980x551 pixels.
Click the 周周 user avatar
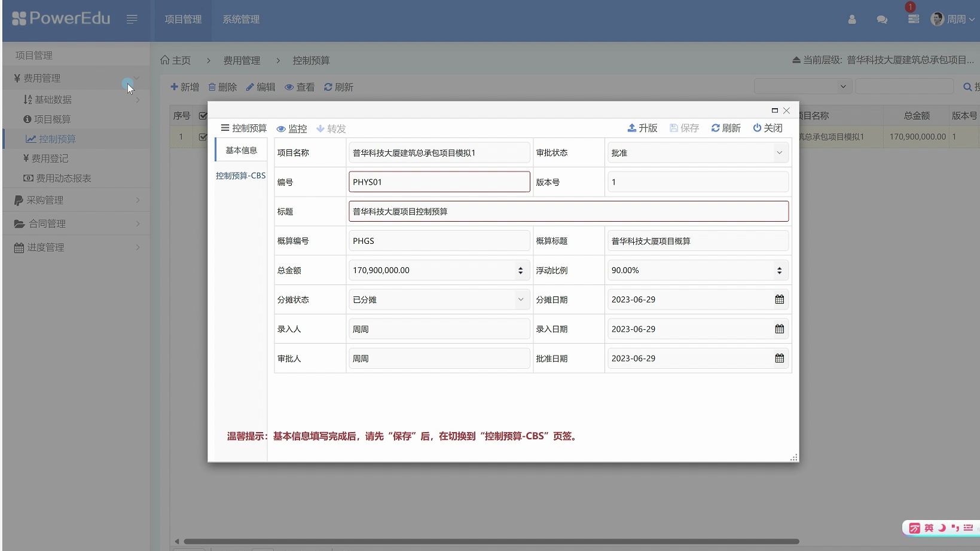pos(937,19)
